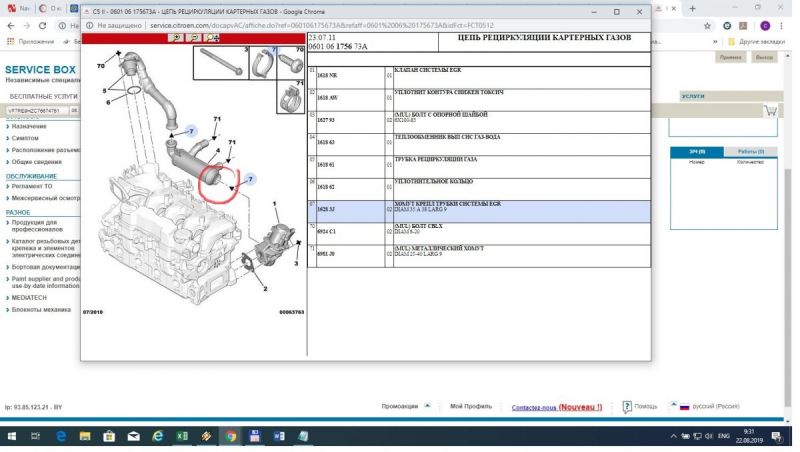
Task: Click the zoom out magnifier icon
Action: point(192,38)
